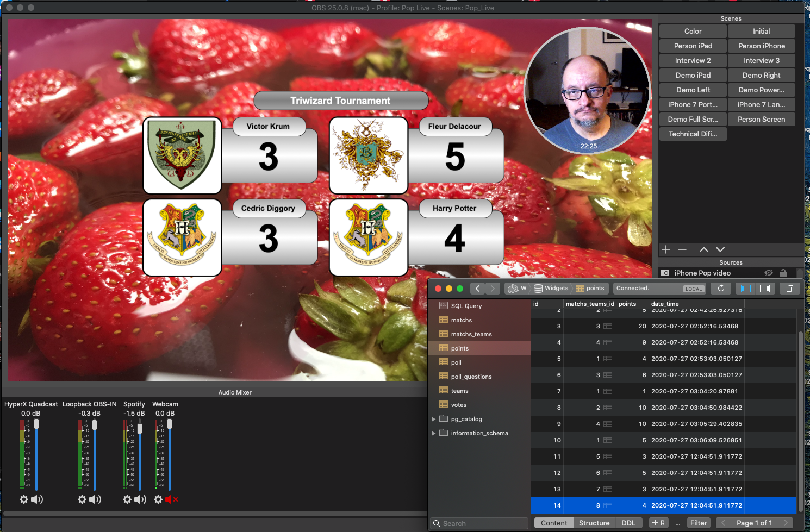Click the elephant W server breadcrumb
This screenshot has height=532, width=810.
click(517, 289)
